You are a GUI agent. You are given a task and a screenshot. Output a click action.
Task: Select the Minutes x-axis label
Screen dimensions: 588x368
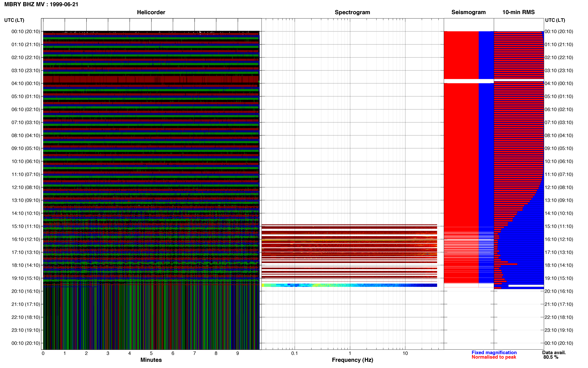[x=151, y=360]
